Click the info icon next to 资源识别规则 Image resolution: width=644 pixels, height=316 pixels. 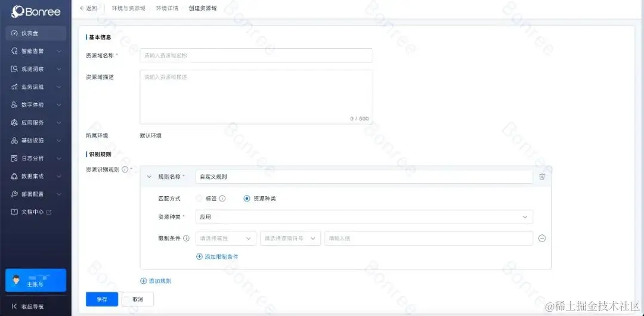pyautogui.click(x=125, y=169)
